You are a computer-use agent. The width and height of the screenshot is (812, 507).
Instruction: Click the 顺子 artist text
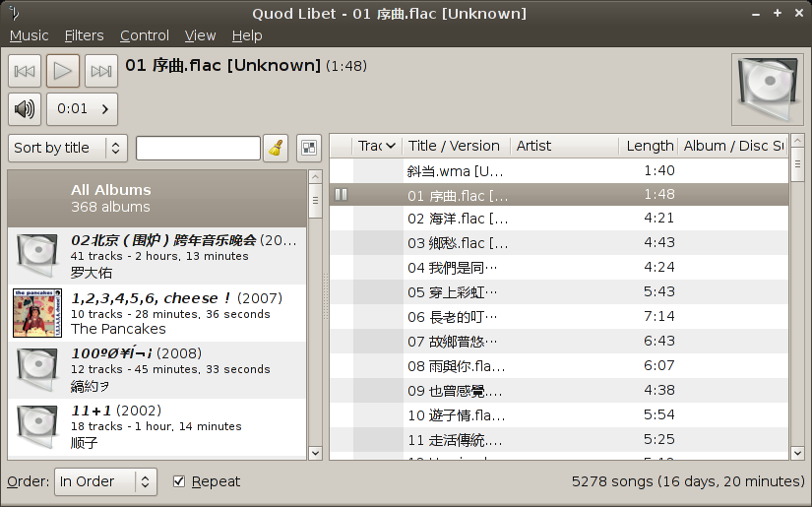click(x=84, y=443)
